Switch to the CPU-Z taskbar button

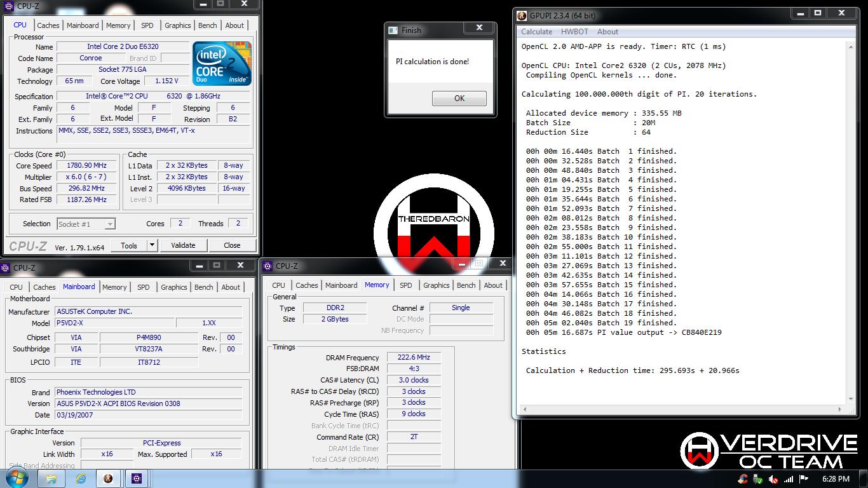[x=136, y=478]
